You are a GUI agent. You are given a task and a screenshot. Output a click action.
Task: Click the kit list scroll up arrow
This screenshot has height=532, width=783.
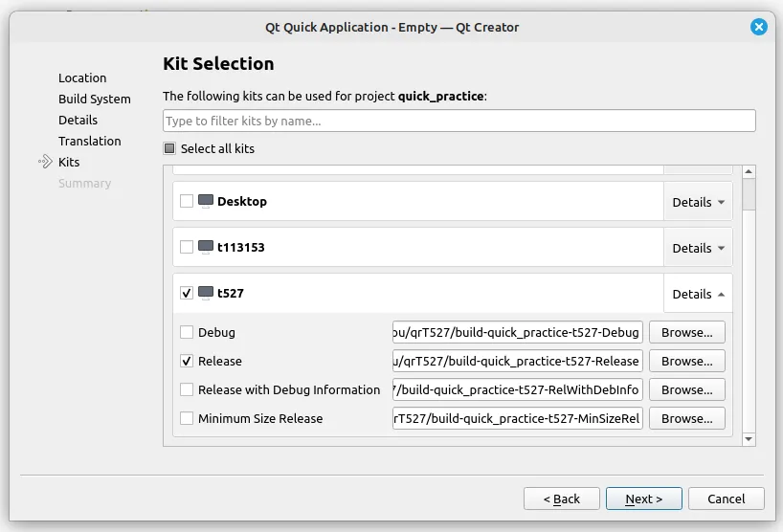click(749, 171)
